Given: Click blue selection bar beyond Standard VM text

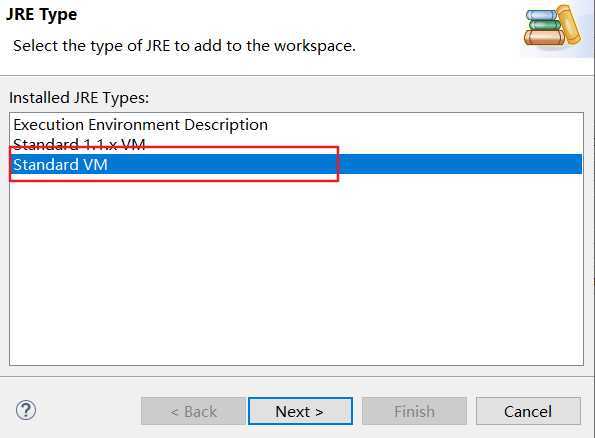Looking at the screenshot, I should [x=455, y=164].
